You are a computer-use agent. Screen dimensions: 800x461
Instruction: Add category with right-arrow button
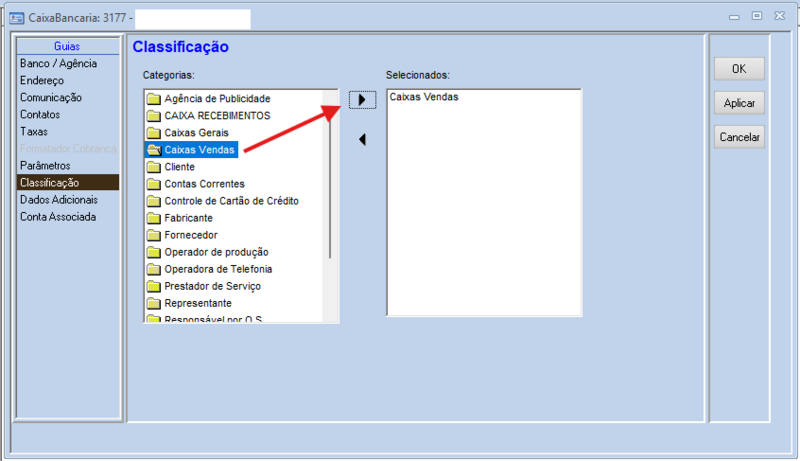point(362,99)
